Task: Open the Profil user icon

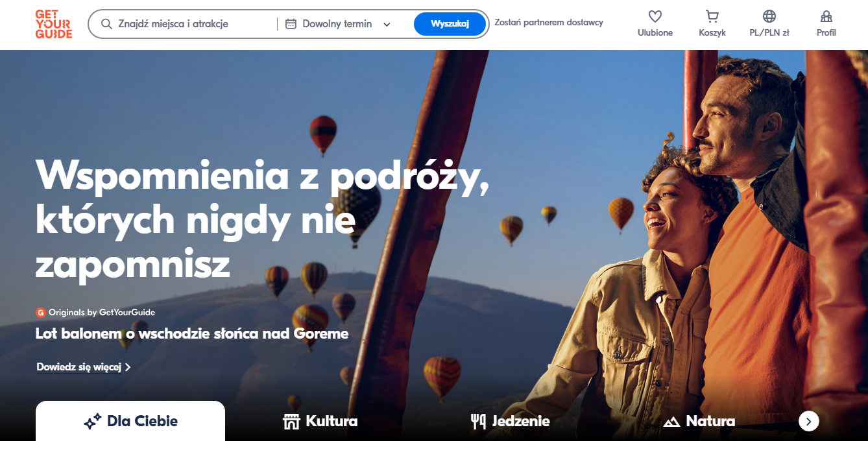Action: [826, 17]
